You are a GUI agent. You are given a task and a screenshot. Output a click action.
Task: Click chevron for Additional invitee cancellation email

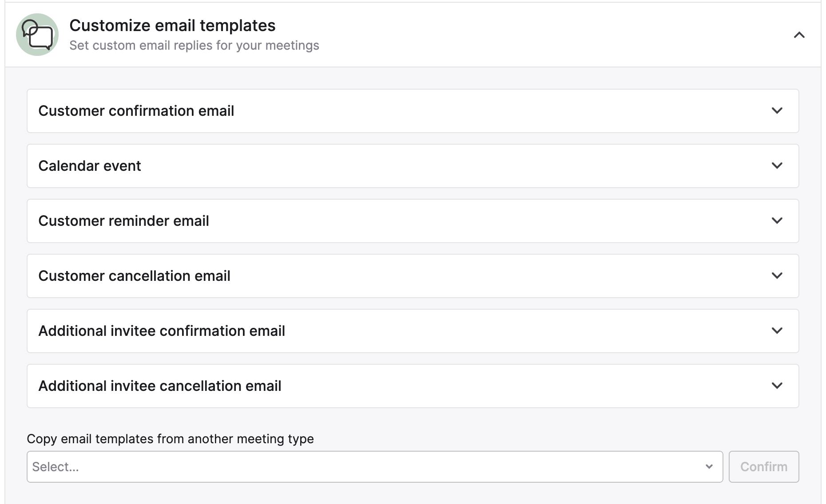tap(777, 386)
